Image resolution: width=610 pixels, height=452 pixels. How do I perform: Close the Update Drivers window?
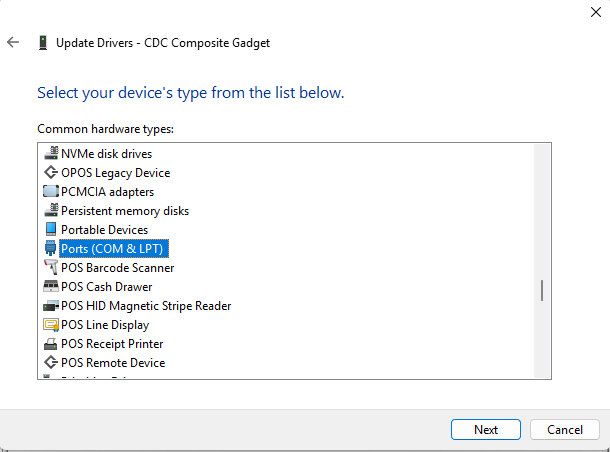click(595, 13)
